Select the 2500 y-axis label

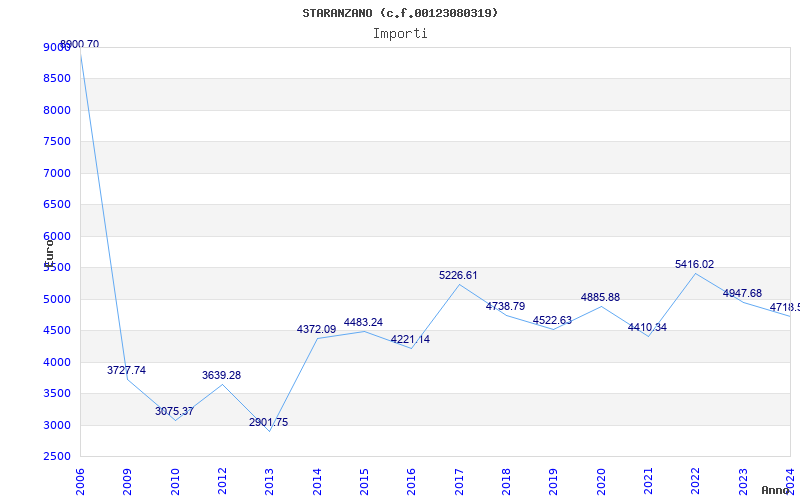tap(57, 456)
